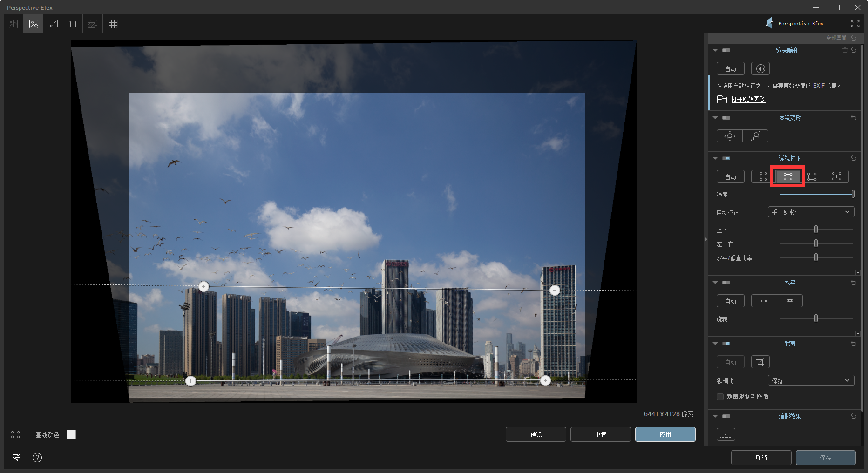Viewport: 868px width, 473px height.
Task: Toggle 透视校正 on/off switch
Action: click(726, 158)
